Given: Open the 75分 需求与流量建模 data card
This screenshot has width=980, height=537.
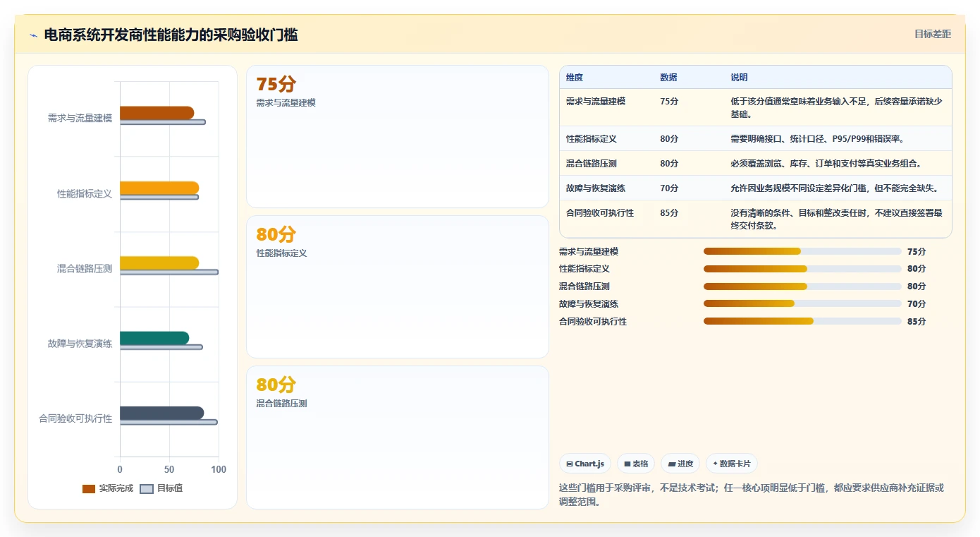Looking at the screenshot, I should coord(398,137).
